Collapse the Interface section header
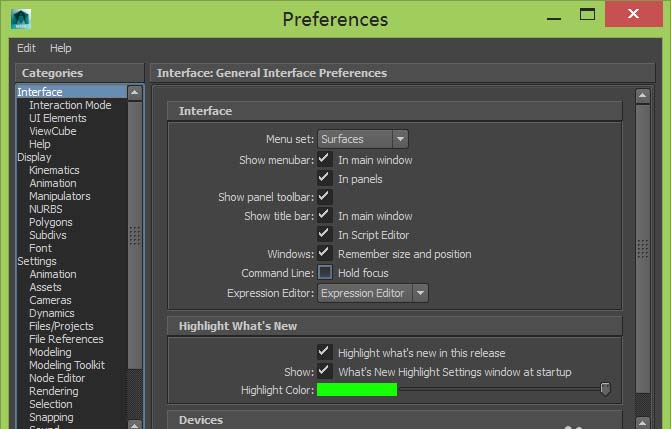Viewport: 671px width, 429px height. coord(394,111)
